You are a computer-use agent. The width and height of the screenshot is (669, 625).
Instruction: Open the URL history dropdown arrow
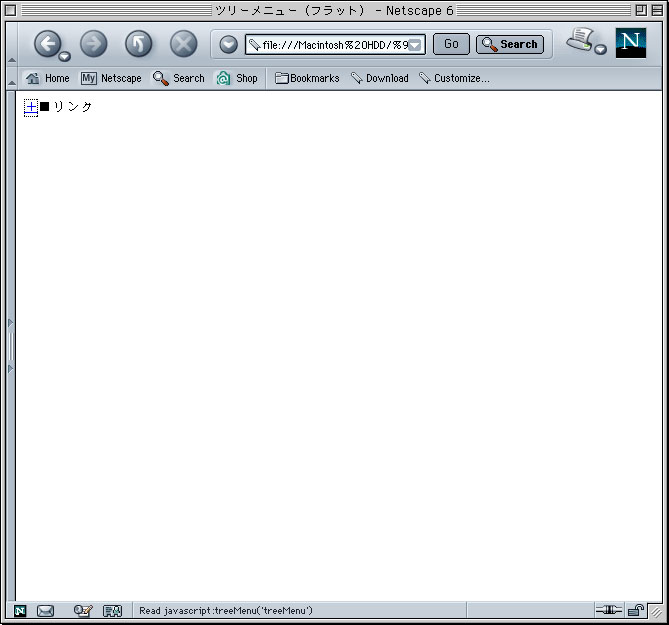415,45
